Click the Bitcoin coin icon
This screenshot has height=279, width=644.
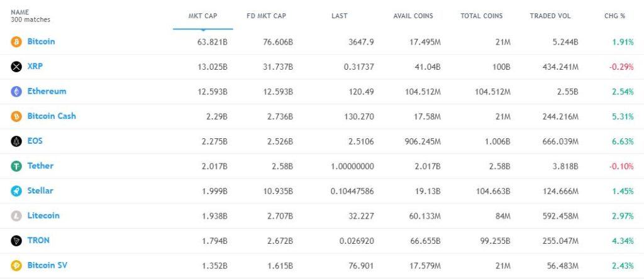(16, 41)
